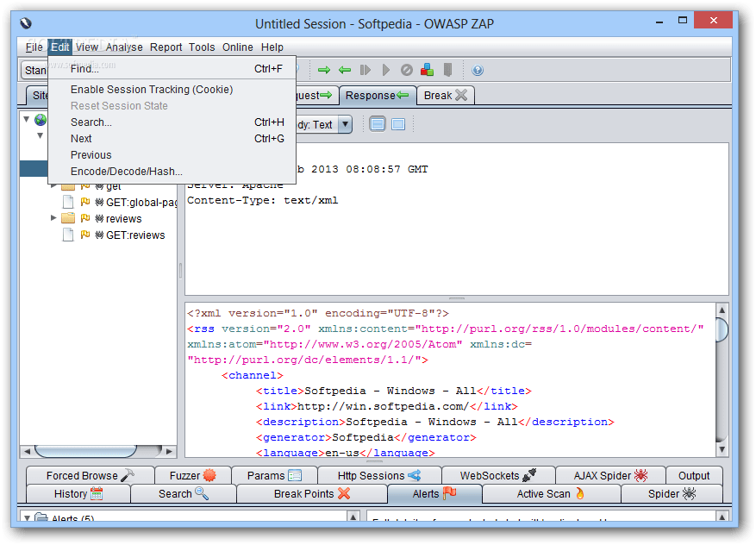Select the split view display icon
This screenshot has height=545, width=756.
(378, 124)
